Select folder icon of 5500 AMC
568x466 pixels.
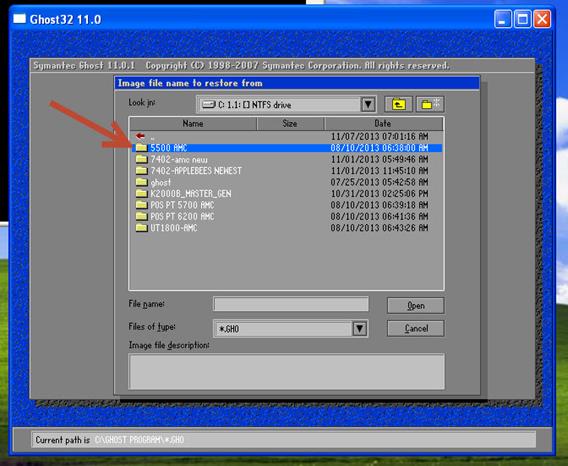141,147
